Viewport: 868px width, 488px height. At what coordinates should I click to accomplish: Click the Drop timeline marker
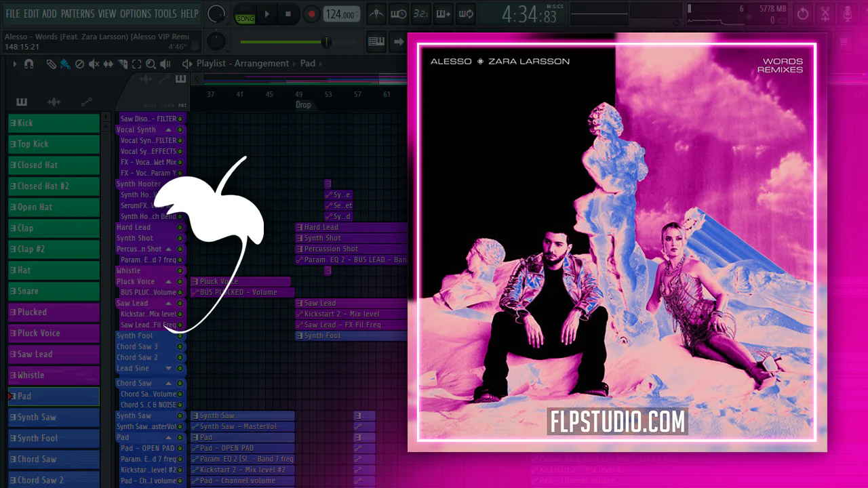[303, 105]
